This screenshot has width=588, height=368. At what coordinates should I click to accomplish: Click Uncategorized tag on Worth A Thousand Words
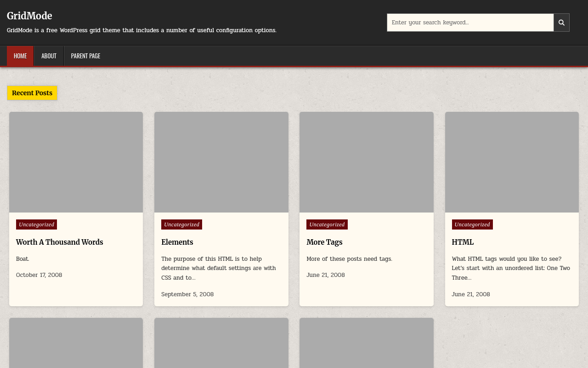tap(37, 224)
